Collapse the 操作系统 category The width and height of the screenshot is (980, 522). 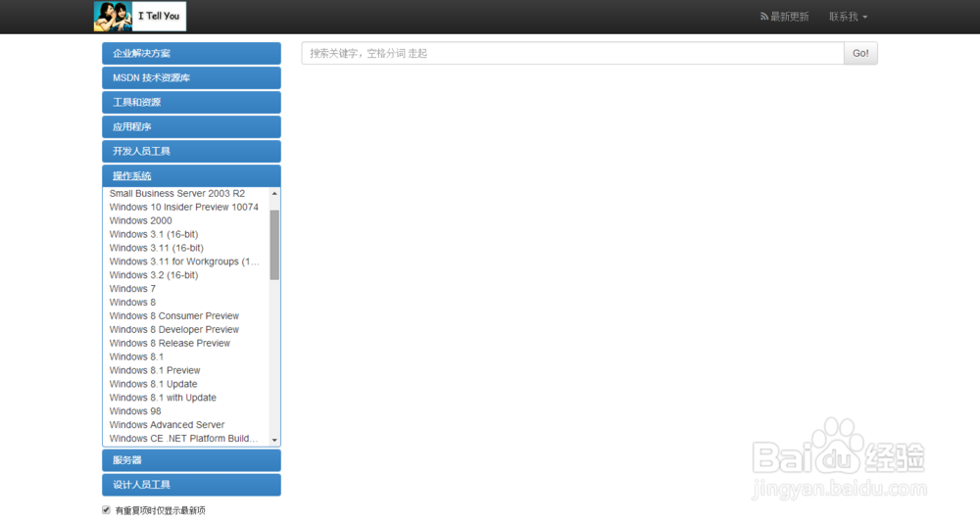pyautogui.click(x=191, y=176)
